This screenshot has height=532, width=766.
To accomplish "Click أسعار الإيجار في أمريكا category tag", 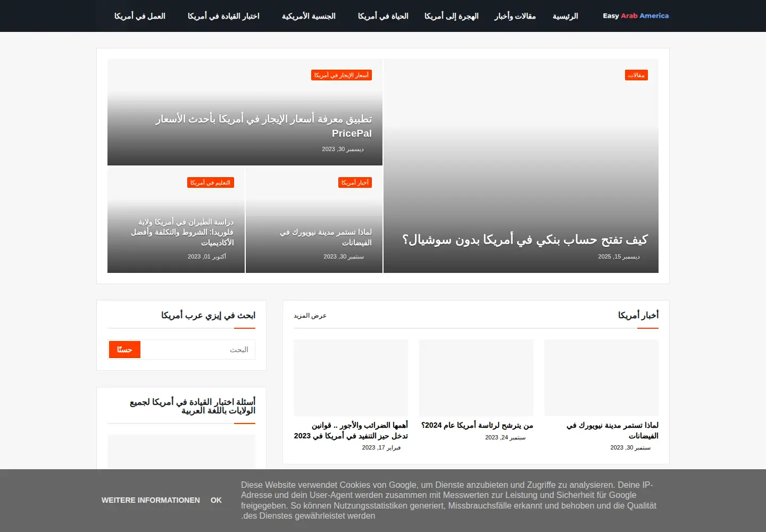I will (342, 75).
